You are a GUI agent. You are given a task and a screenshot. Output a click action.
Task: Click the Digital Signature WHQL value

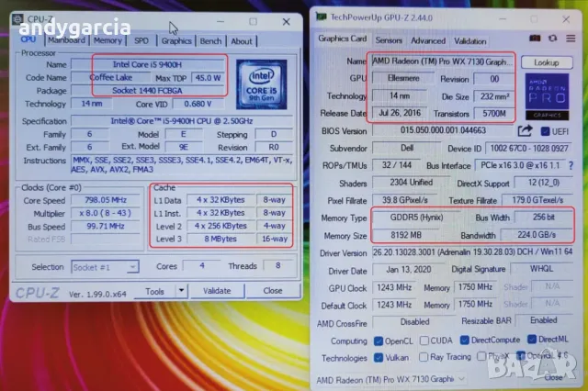pos(541,269)
